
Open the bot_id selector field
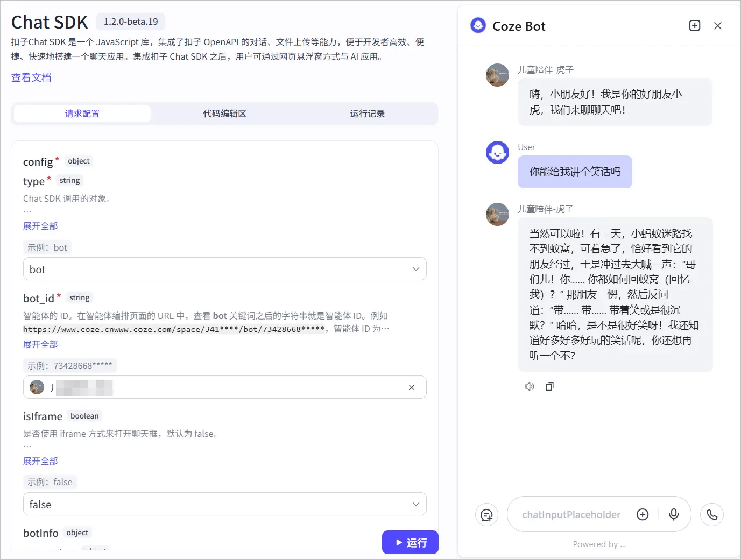[x=225, y=387]
